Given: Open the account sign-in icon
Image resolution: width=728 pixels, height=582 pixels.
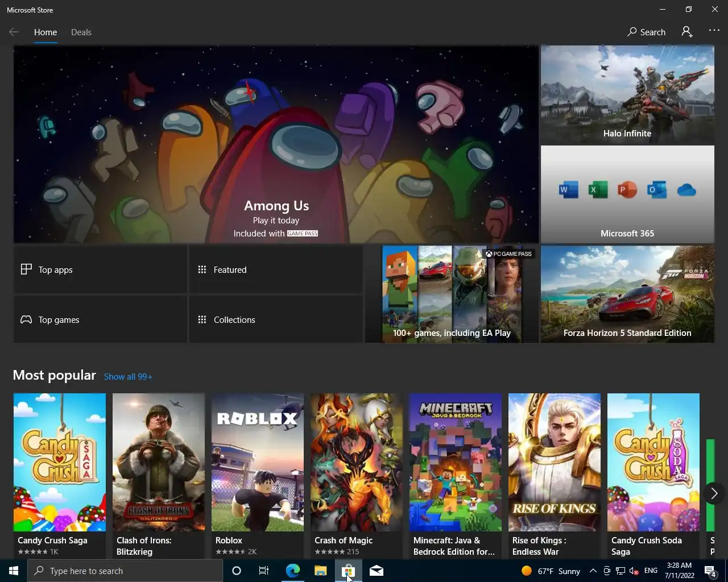Looking at the screenshot, I should coord(687,32).
